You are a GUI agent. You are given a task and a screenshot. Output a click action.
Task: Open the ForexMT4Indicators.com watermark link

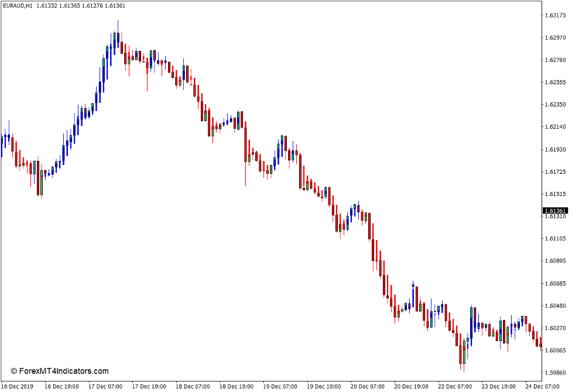click(63, 370)
